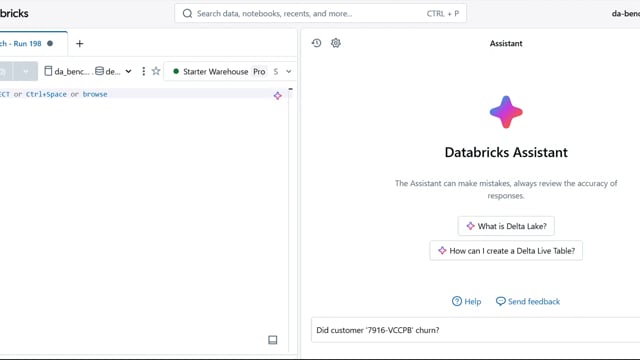Open the Assistant settings gear icon
Viewport: 640px width, 360px height.
[336, 43]
